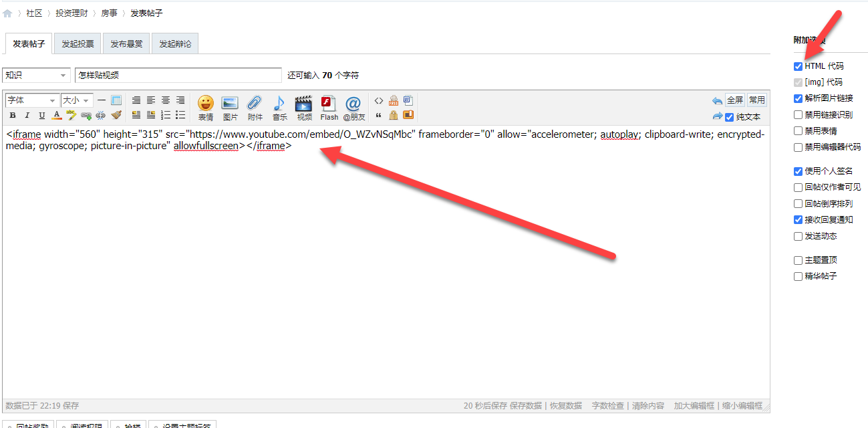Insert free content tag icon
Image resolution: width=868 pixels, height=428 pixels.
click(x=394, y=101)
